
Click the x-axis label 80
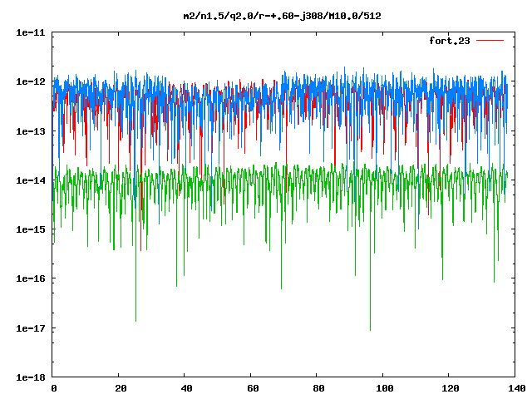point(318,388)
